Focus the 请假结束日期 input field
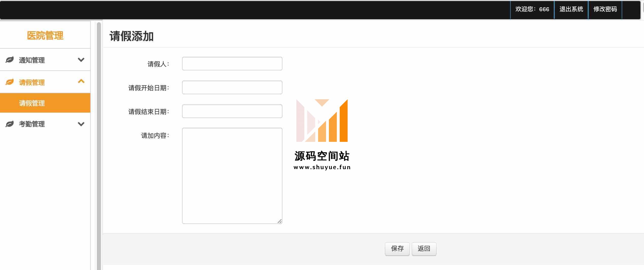 click(232, 111)
